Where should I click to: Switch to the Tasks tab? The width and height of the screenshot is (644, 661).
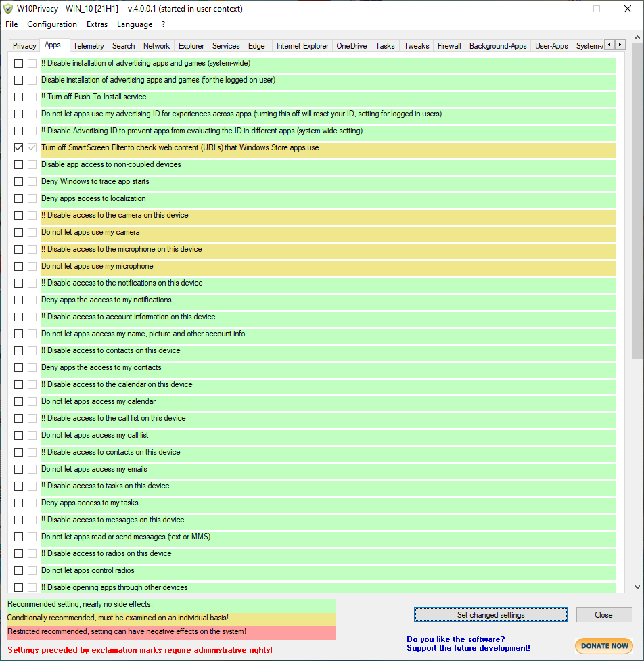pyautogui.click(x=385, y=46)
